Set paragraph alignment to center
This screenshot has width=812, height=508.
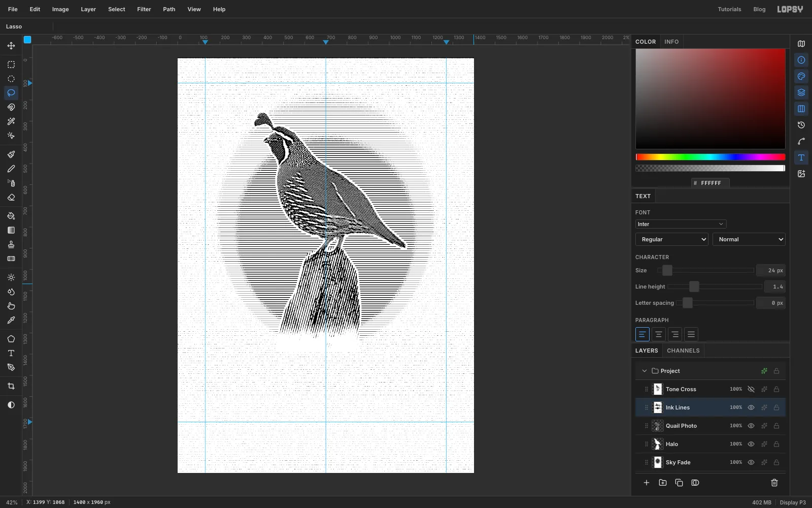pos(659,334)
